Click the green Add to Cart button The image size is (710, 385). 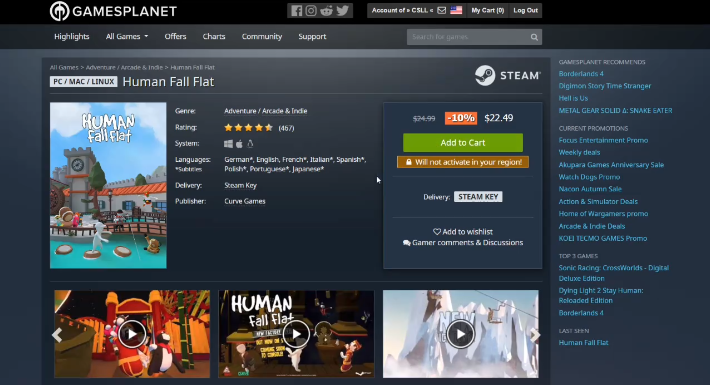coord(463,143)
